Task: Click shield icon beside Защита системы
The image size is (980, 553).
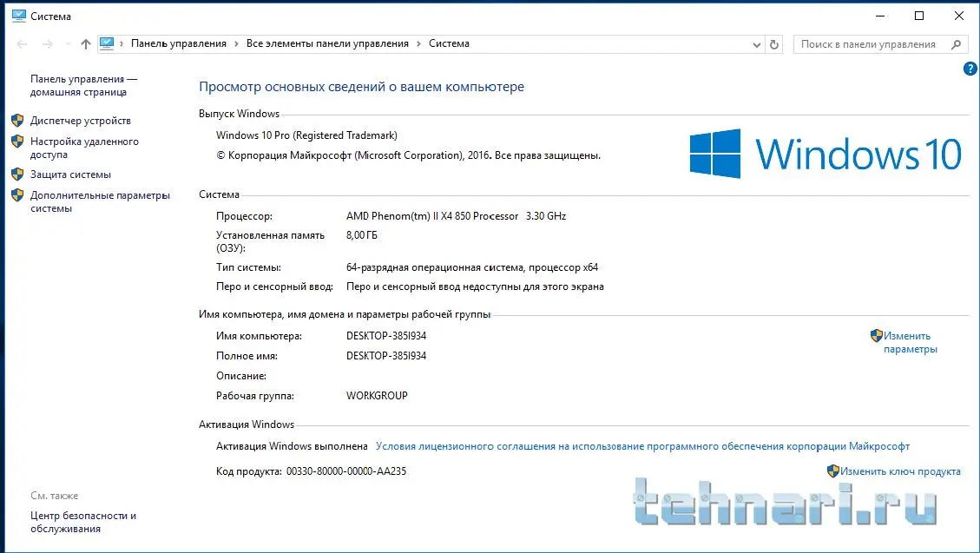Action: tap(17, 174)
